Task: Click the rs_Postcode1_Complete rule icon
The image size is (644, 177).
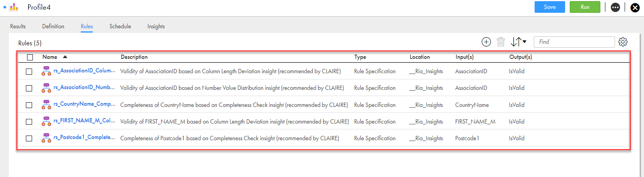Action: tap(46, 138)
